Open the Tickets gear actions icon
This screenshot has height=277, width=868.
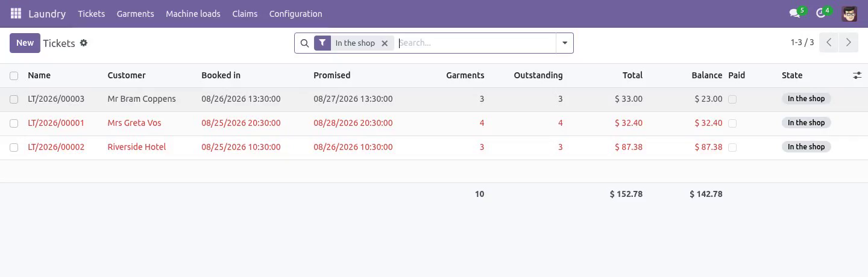pos(84,43)
